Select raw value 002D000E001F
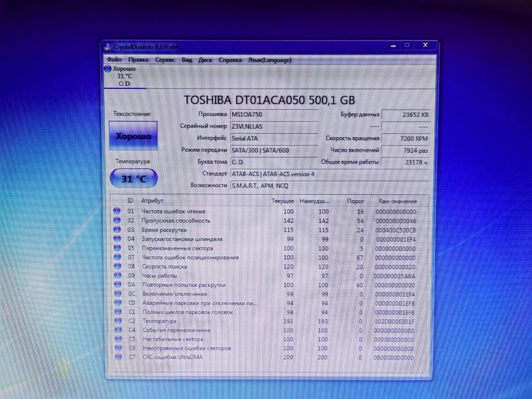Viewport: 532px width, 399px height. coord(394,321)
